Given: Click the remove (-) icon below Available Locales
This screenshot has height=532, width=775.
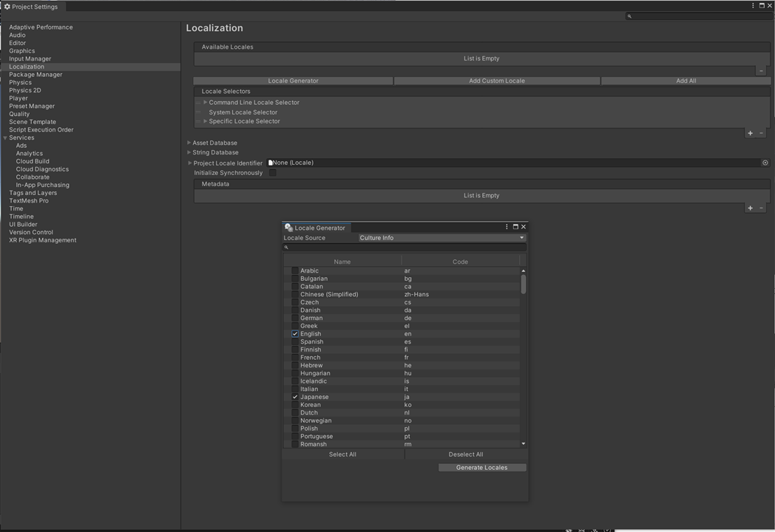Looking at the screenshot, I should [761, 70].
